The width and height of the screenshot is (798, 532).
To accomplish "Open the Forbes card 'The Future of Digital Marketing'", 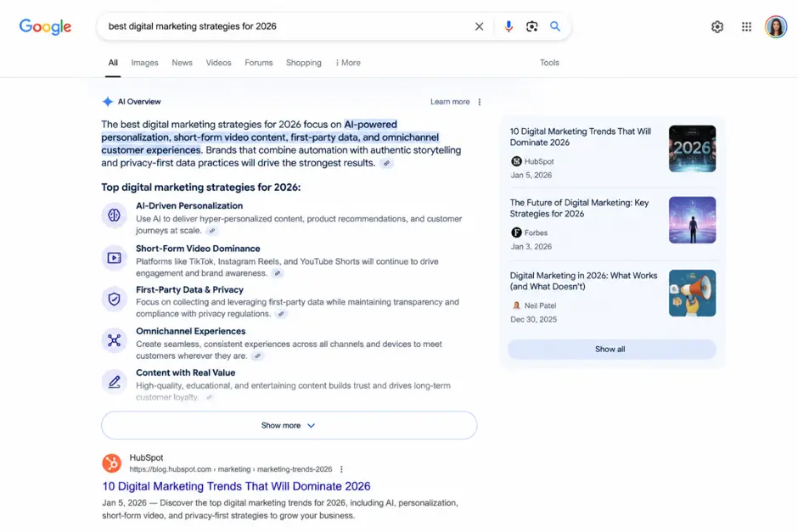I will 579,208.
